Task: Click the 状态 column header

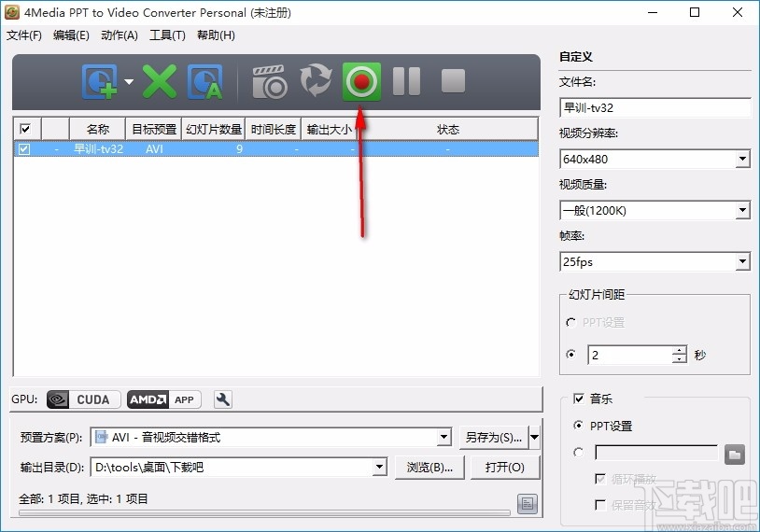Action: (447, 130)
